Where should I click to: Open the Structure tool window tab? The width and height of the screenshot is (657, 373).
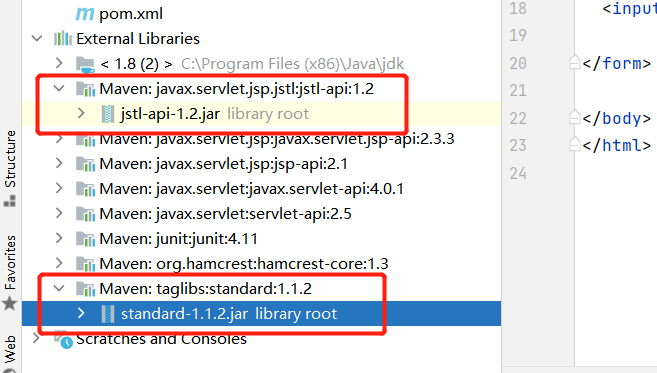pyautogui.click(x=10, y=168)
